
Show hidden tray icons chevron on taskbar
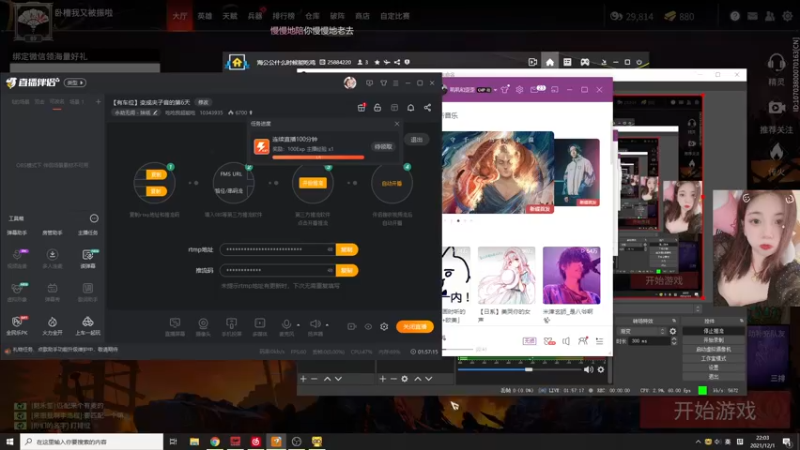pos(698,442)
